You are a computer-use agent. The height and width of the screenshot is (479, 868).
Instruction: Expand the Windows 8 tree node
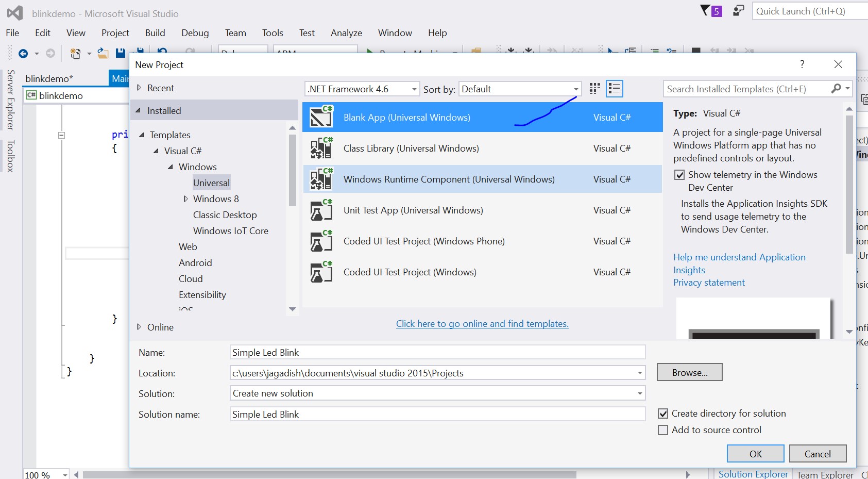(185, 199)
